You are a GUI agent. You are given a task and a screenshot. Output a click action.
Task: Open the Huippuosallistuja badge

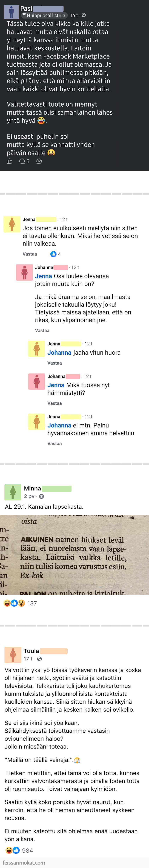[x=44, y=16]
